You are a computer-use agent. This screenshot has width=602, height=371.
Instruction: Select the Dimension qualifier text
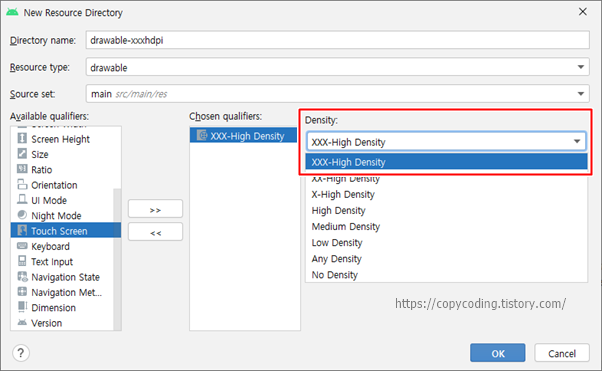point(53,308)
